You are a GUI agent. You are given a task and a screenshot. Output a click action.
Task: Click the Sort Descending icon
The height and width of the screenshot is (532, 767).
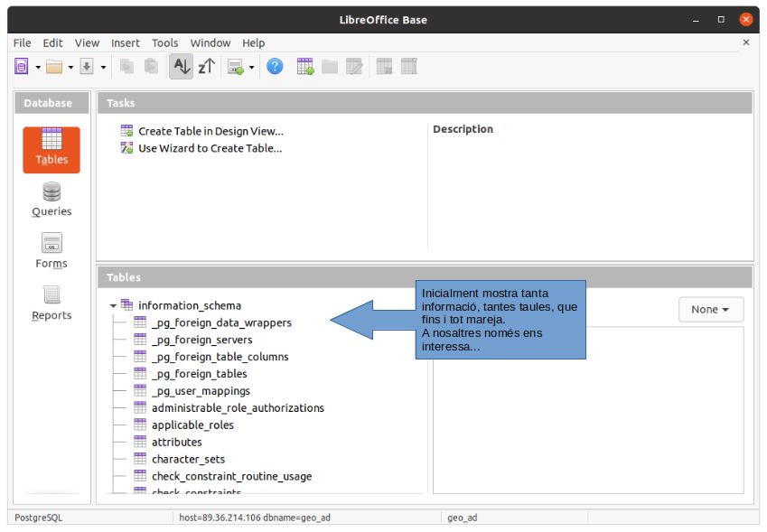(206, 67)
